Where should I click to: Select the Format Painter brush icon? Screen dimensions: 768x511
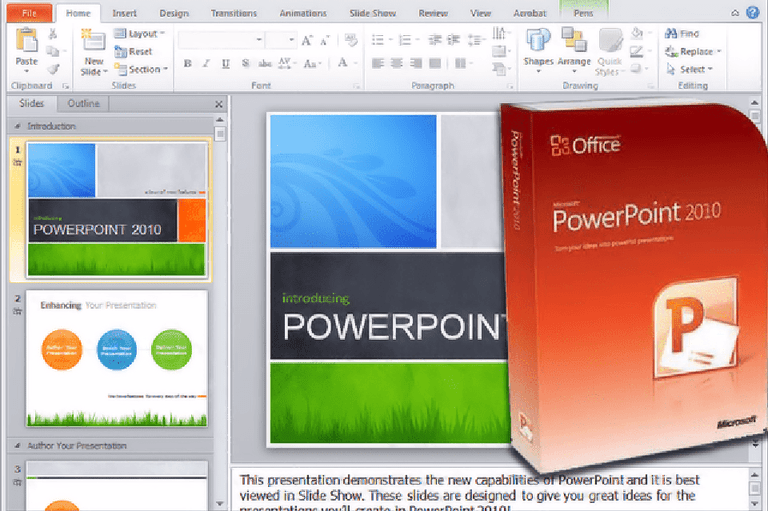(x=53, y=69)
